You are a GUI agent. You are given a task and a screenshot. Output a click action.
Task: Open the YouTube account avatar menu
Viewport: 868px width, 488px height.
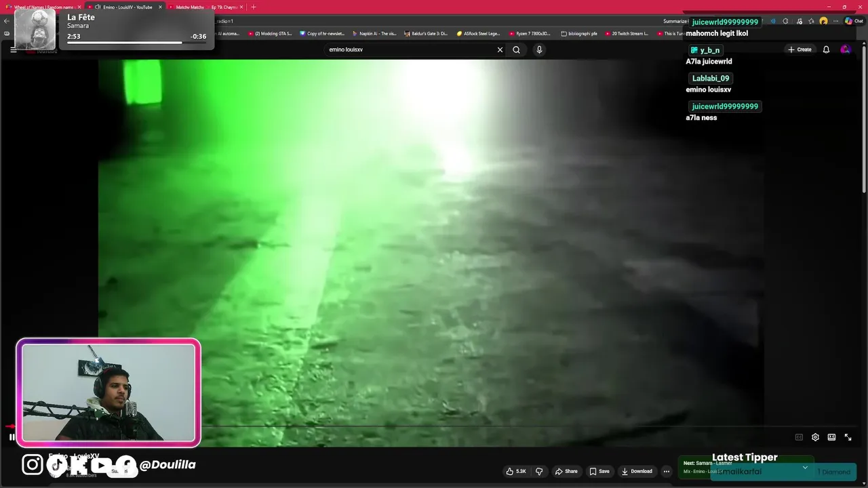(845, 49)
